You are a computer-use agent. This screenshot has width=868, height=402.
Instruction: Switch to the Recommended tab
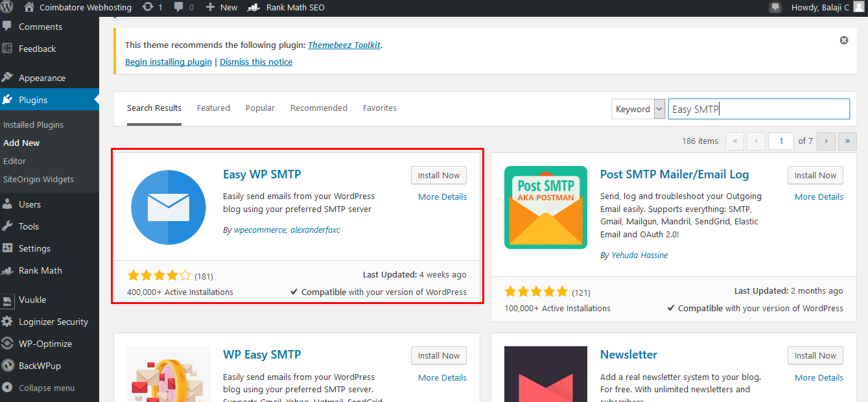[x=319, y=108]
